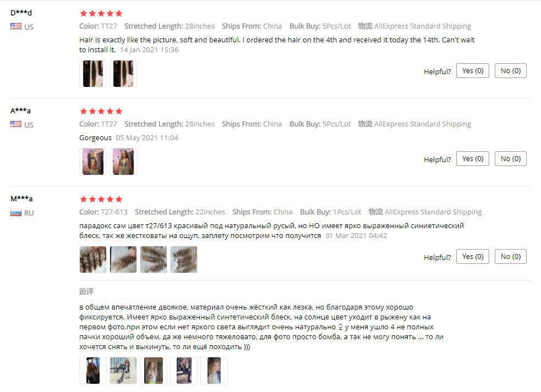Open second photo in A***a's Gorgeous review

coord(123,162)
